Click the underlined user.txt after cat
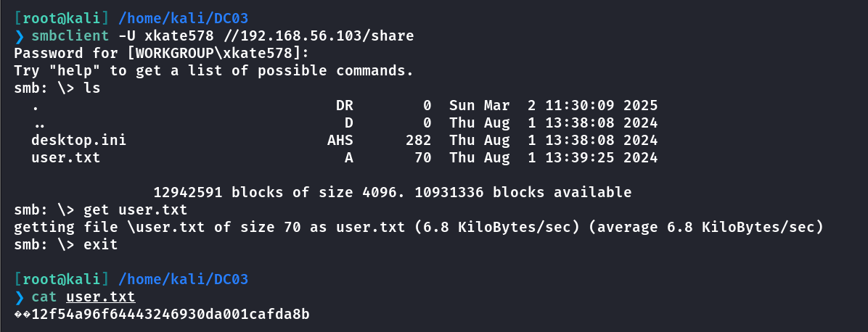The height and width of the screenshot is (332, 868). [x=100, y=297]
